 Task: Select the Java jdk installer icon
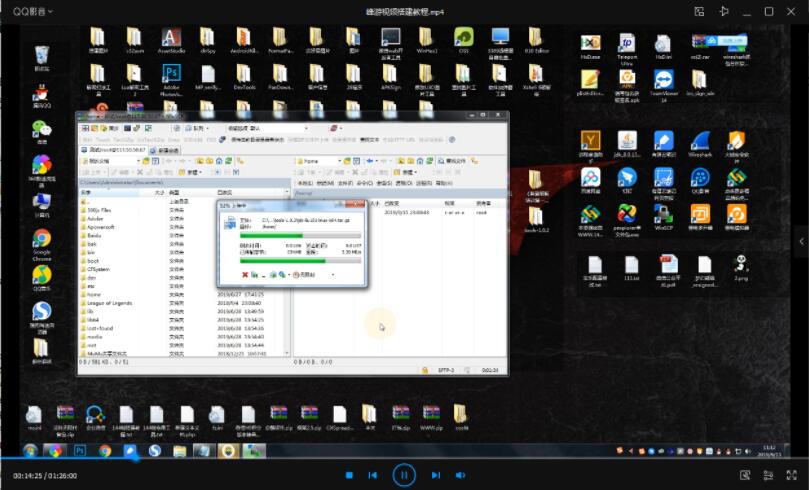tap(627, 144)
